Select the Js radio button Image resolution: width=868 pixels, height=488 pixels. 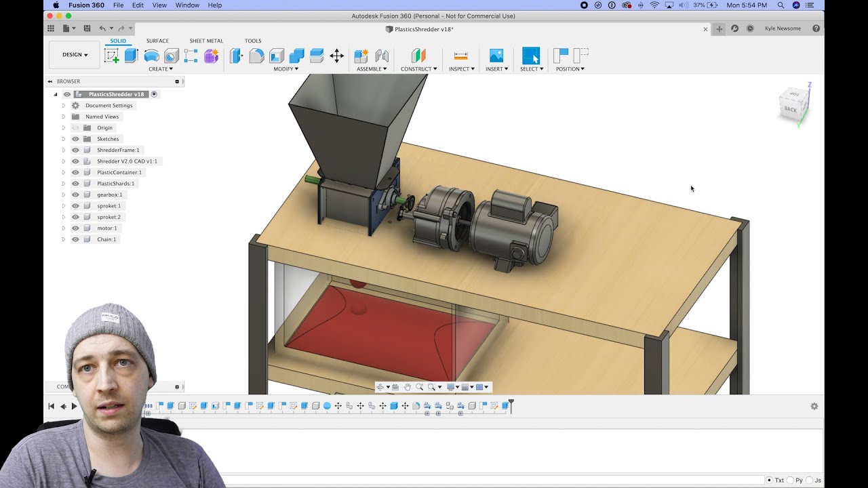click(x=810, y=481)
